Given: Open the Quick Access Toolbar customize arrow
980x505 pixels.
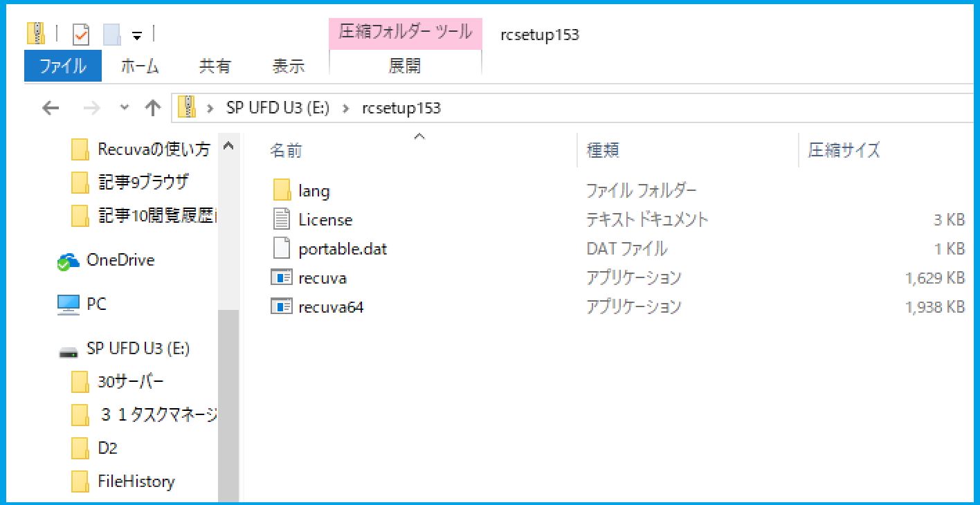Looking at the screenshot, I should pyautogui.click(x=137, y=35).
